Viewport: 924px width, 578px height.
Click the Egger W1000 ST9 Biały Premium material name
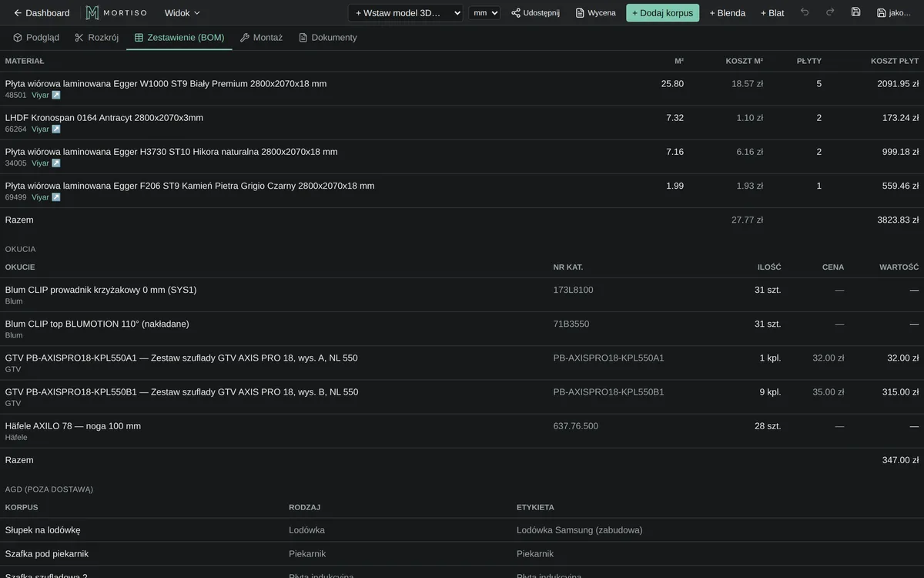[x=166, y=83]
